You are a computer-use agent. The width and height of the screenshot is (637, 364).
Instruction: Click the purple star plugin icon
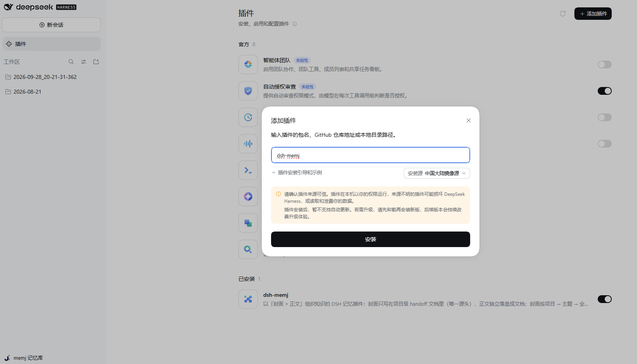(x=248, y=197)
